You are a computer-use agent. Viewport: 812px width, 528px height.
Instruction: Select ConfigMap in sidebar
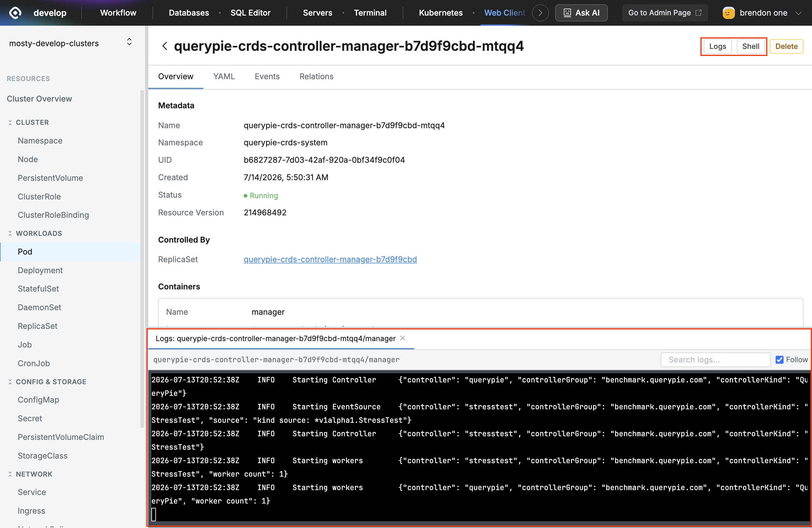(x=38, y=400)
